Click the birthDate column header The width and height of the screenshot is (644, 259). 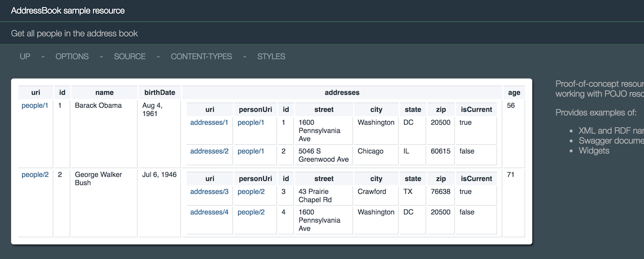tap(159, 93)
